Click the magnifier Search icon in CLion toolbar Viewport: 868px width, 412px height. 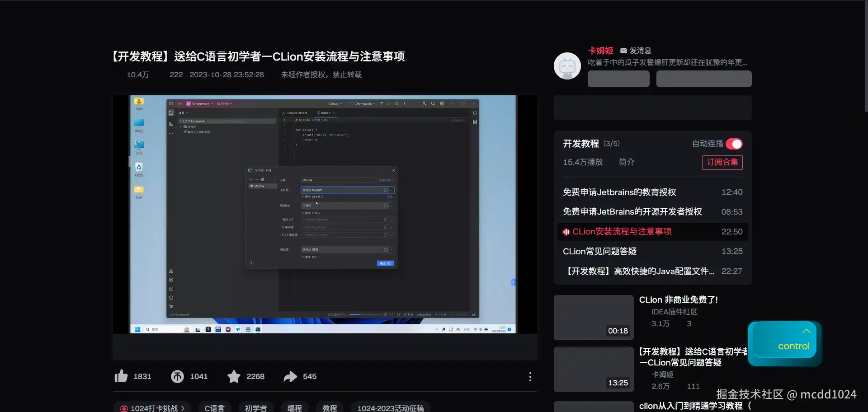[433, 103]
